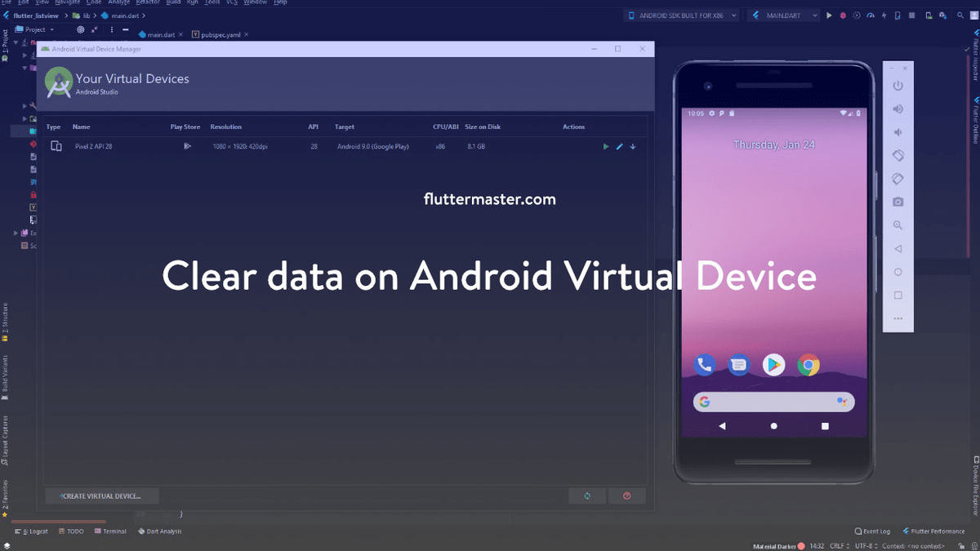Launch the Pixel 2 API 28 emulator
Screen dimensions: 980x551
tap(606, 146)
